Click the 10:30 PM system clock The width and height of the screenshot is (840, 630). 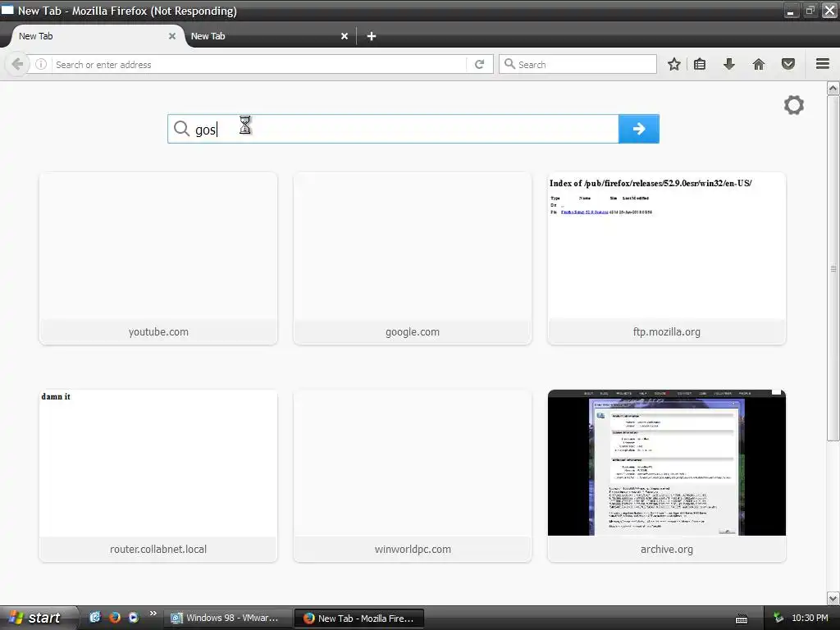810,618
